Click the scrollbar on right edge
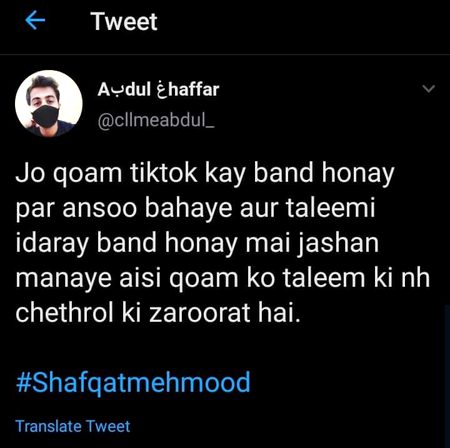The height and width of the screenshot is (448, 450). point(447,377)
